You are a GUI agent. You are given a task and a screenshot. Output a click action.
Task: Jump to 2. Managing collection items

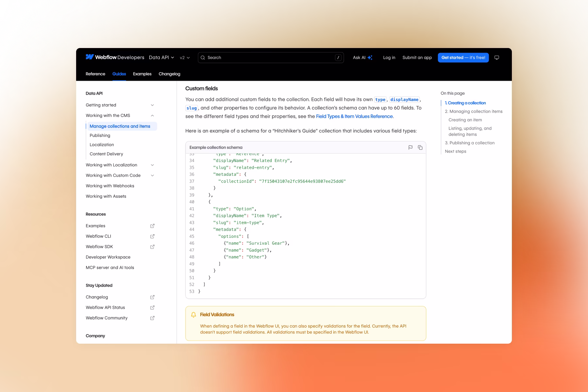(x=474, y=111)
